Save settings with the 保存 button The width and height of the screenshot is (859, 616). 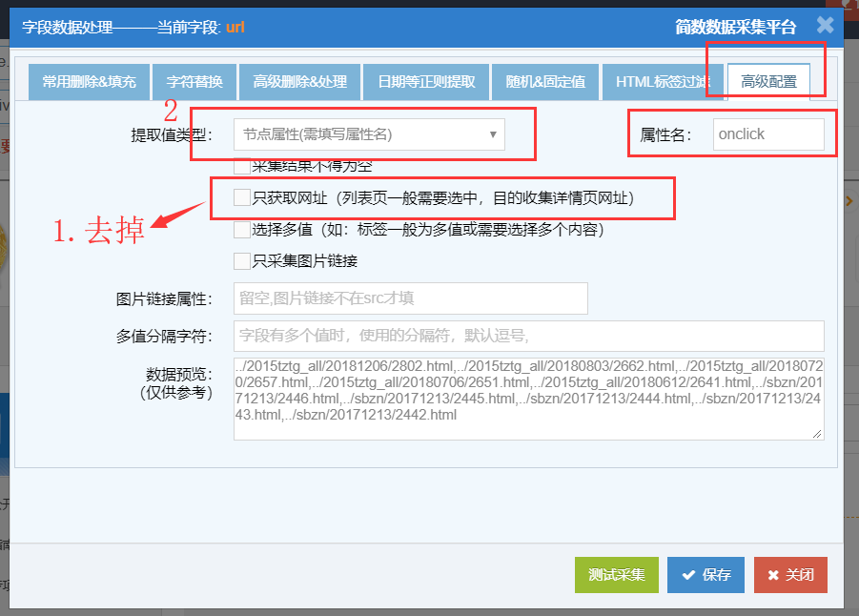[706, 575]
